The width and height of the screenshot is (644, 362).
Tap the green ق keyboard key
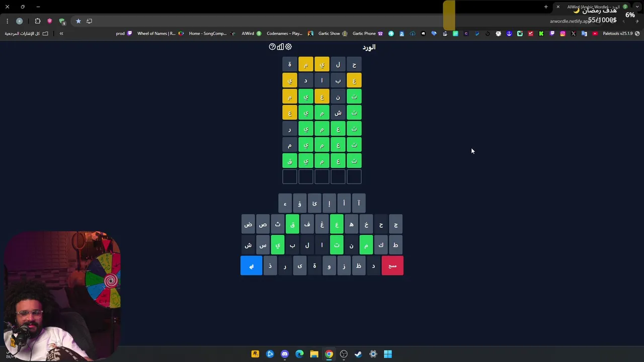tap(292, 224)
